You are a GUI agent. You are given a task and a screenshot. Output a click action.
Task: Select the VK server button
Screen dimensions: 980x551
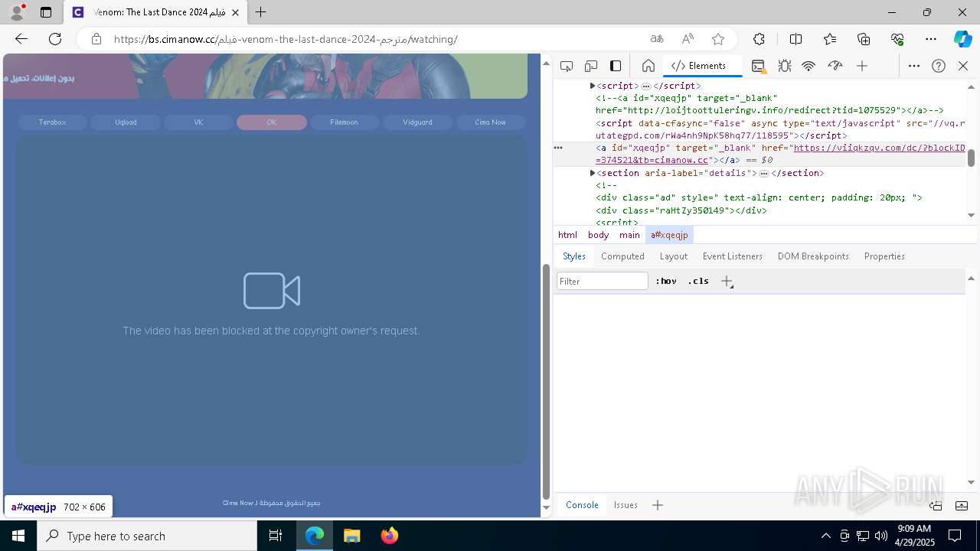point(199,122)
